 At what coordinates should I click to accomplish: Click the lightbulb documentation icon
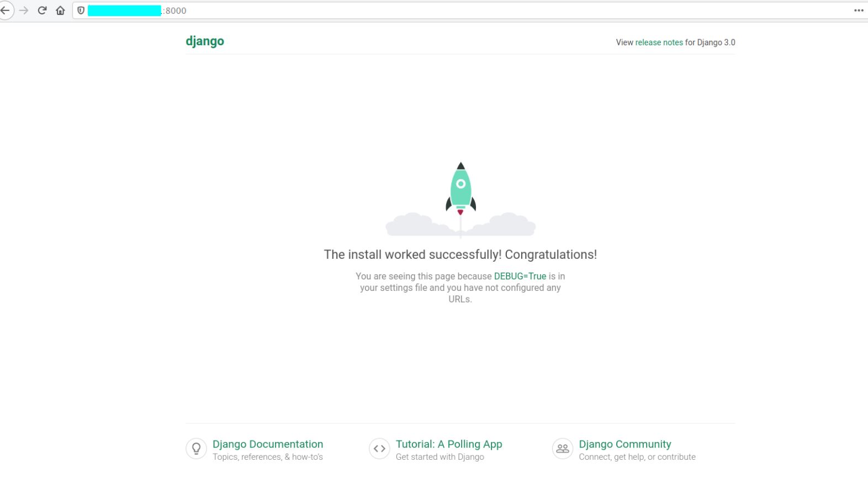(196, 449)
